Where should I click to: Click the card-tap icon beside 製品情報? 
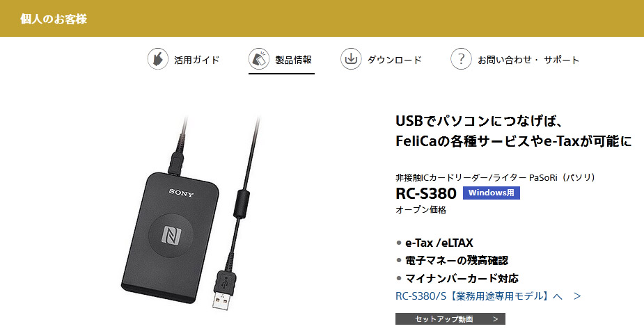(259, 59)
